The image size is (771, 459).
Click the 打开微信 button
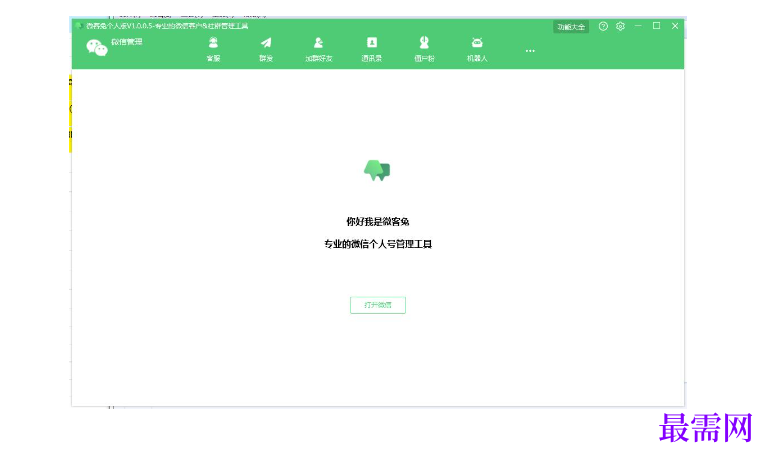378,305
